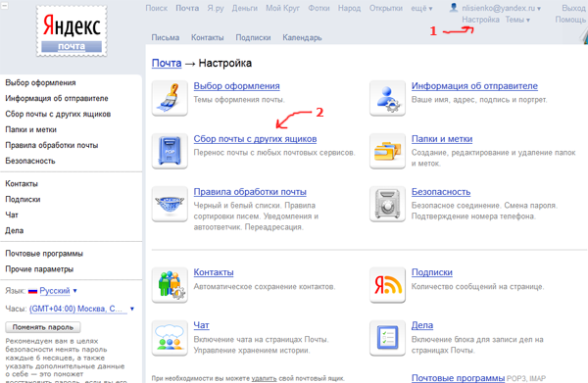The image size is (588, 383).
Task: Switch to the Календарь tab
Action: [x=302, y=37]
